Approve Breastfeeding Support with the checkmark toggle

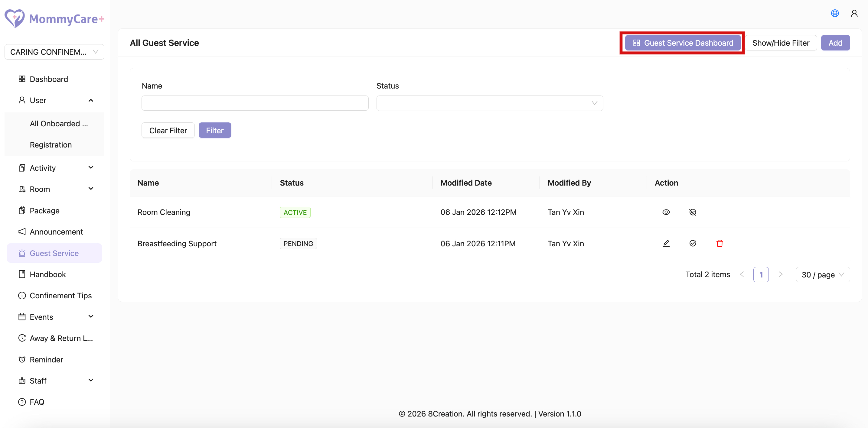[693, 243]
